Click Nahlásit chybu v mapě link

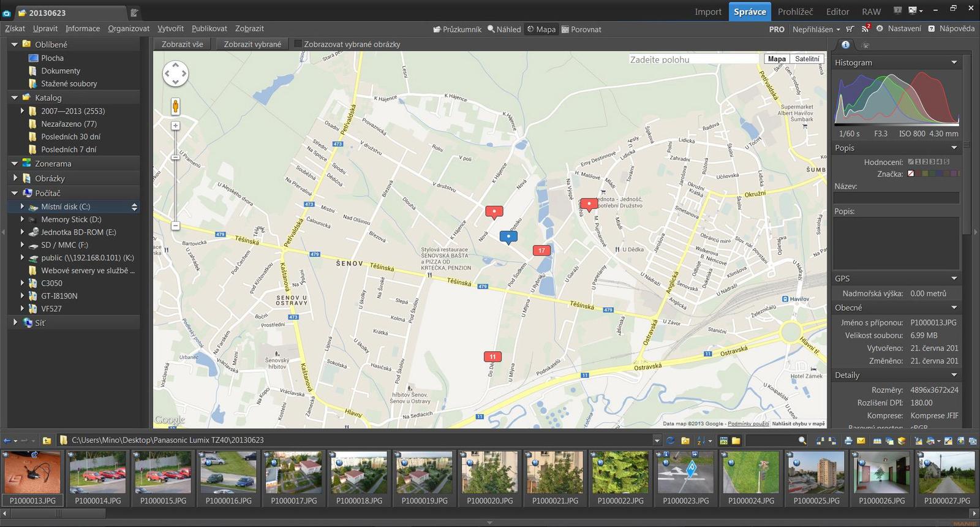tap(798, 423)
